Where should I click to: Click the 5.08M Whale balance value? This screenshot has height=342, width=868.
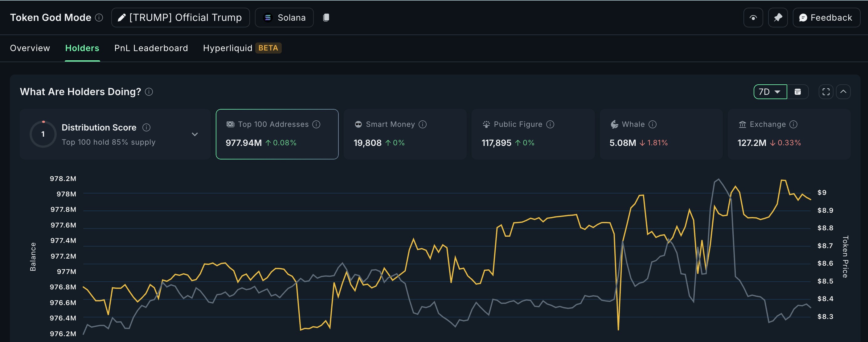coord(623,143)
